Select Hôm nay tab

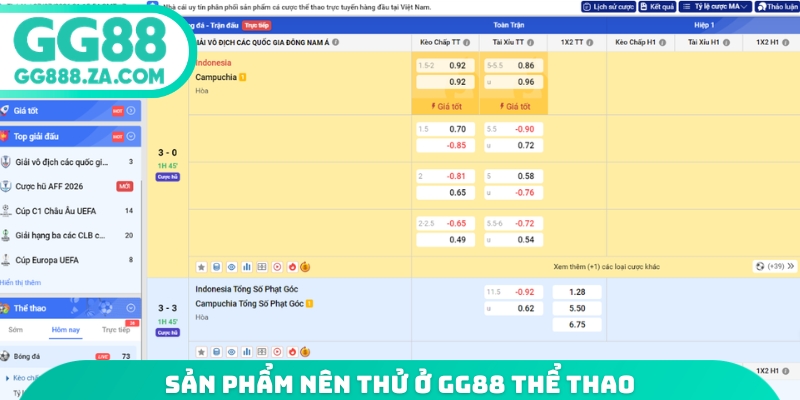coord(66,330)
